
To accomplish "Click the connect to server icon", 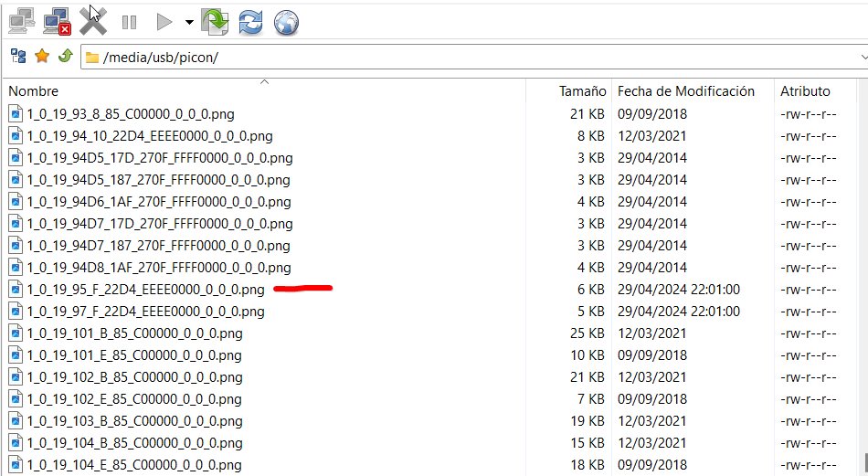I will 23,20.
